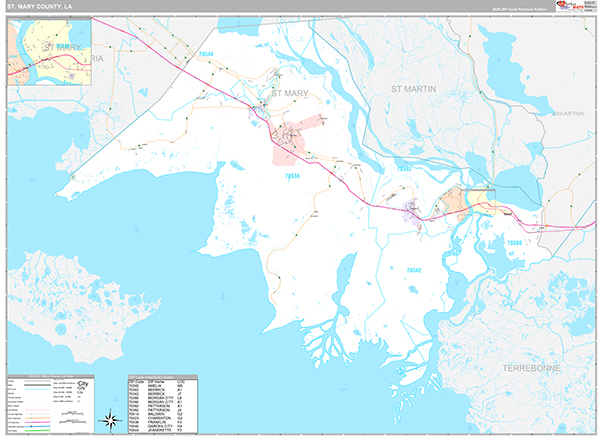The height and width of the screenshot is (436, 600).
Task: Select the ZIP code label 70380
Action: [515, 243]
